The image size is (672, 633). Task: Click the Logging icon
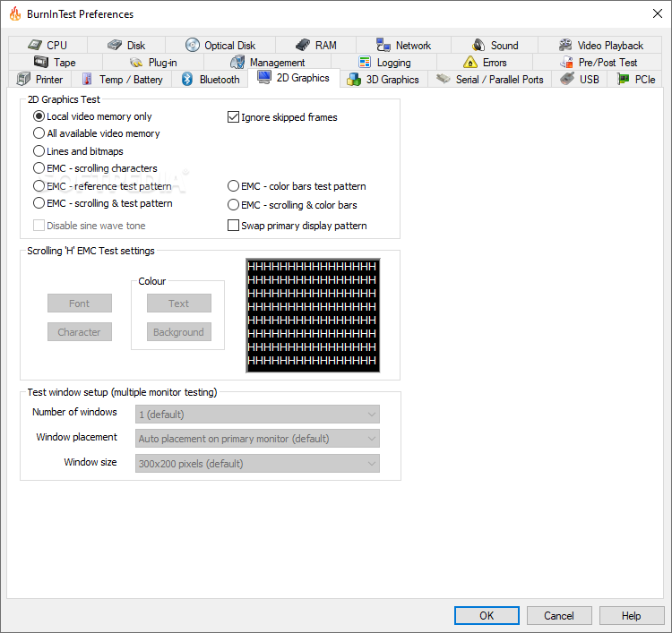[x=365, y=62]
